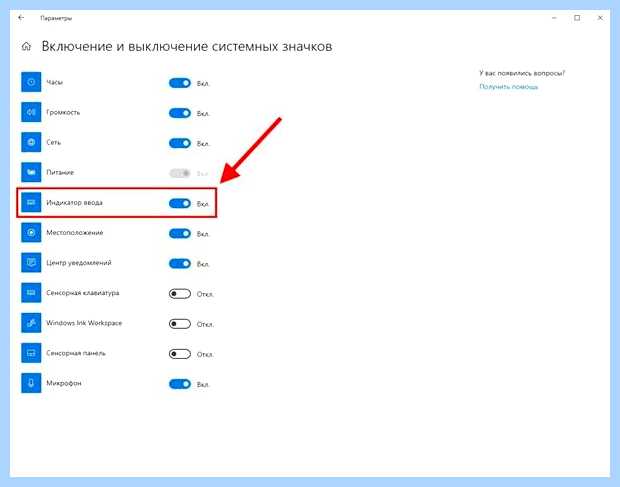
Task: Turn off Центр уведомлений toggle
Action: [180, 263]
